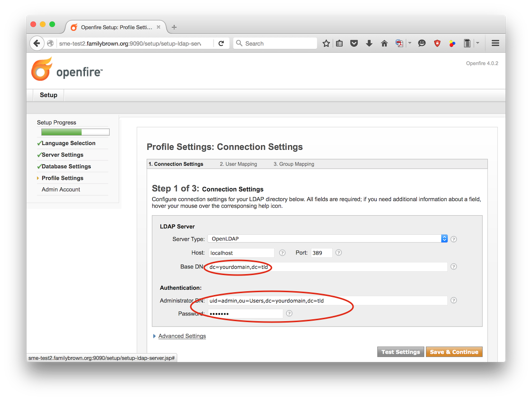
Task: Reload the page with the refresh button
Action: pyautogui.click(x=221, y=43)
